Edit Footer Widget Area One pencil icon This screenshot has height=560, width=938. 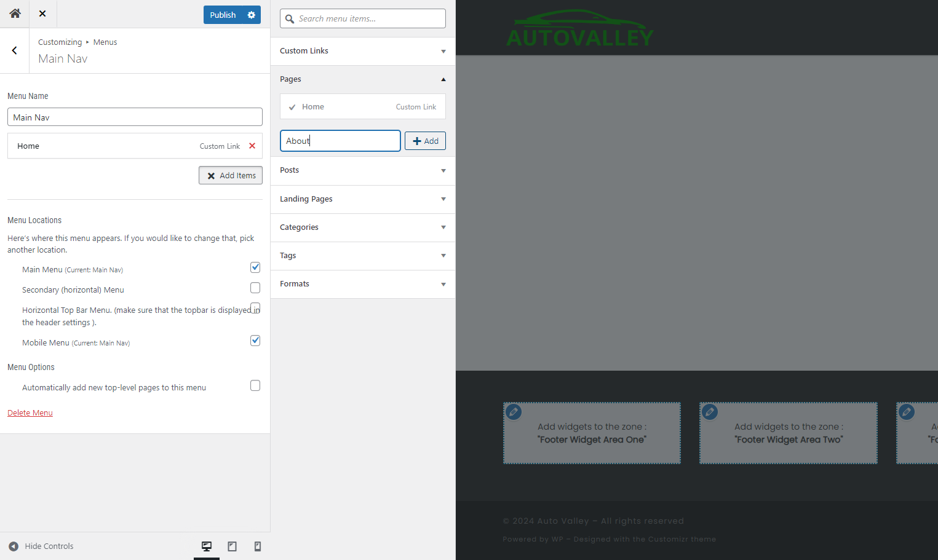coord(514,412)
